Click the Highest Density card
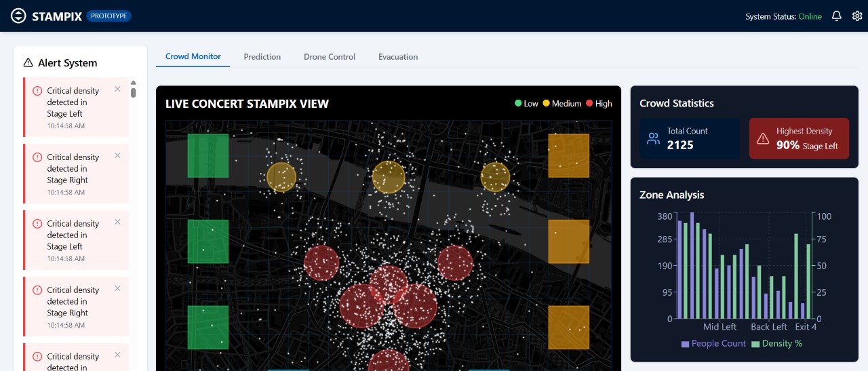Viewport: 868px width, 371px height. point(799,138)
